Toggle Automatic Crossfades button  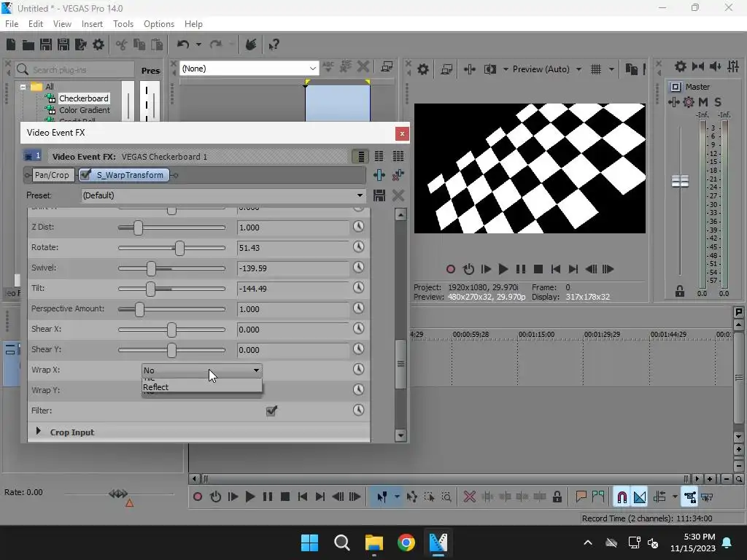640,497
